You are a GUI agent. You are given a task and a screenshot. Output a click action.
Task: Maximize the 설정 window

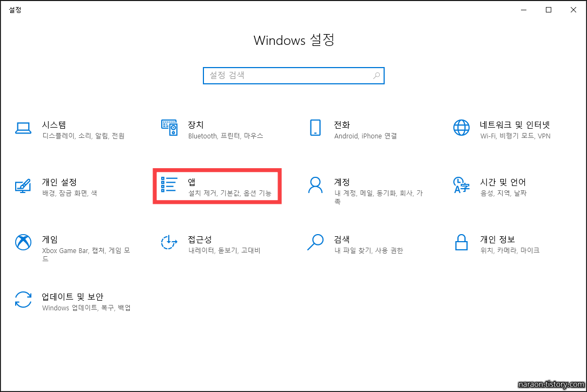point(549,10)
